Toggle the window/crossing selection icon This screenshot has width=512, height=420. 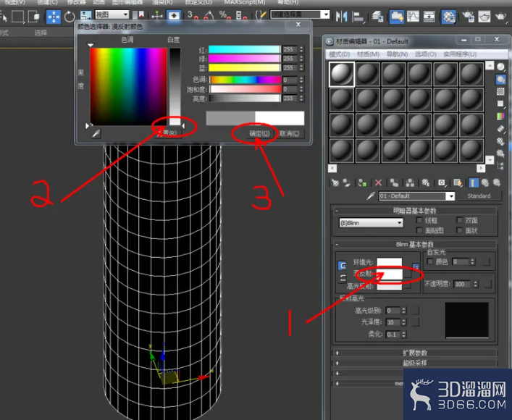[x=34, y=17]
